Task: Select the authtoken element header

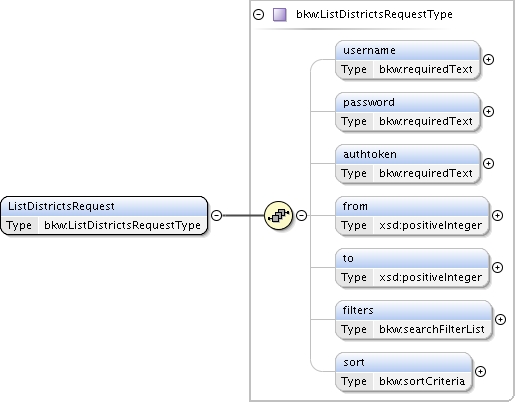Action: [408, 154]
